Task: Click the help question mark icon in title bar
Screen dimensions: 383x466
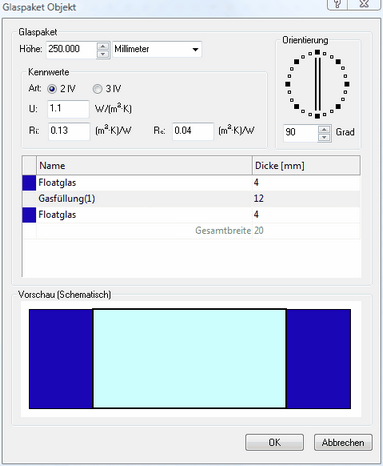Action: pos(337,4)
